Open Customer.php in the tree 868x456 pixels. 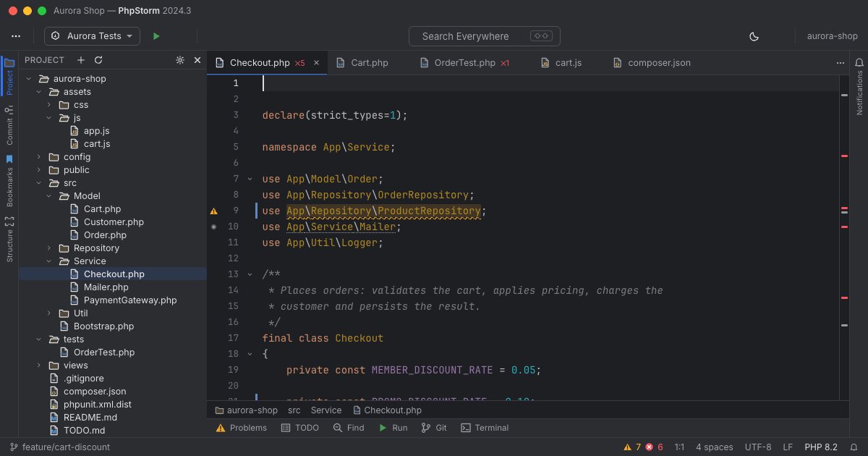point(113,222)
